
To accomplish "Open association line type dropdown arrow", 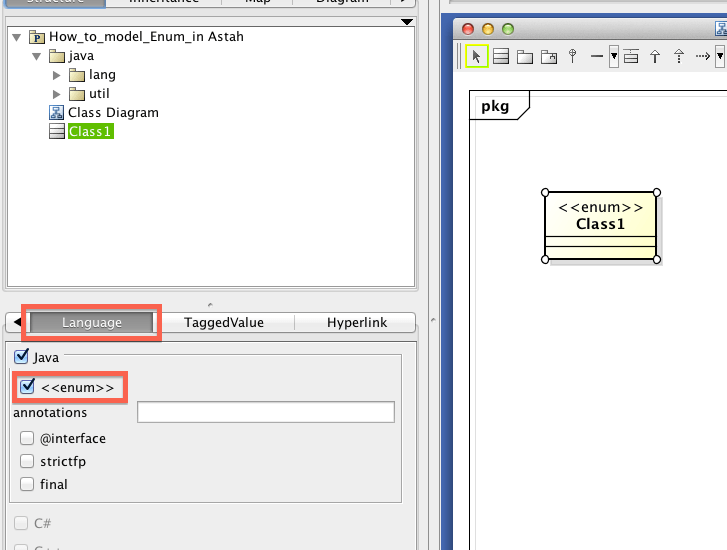I will pos(614,57).
